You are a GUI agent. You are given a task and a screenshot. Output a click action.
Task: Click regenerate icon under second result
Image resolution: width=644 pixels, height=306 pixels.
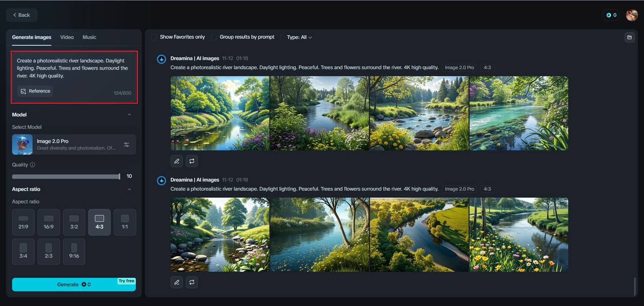point(192,282)
